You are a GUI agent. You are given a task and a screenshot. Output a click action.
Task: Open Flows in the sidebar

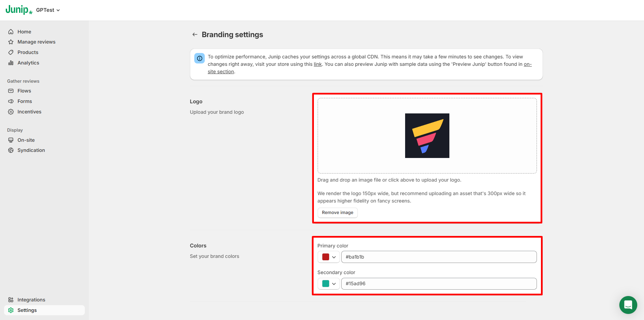point(24,91)
